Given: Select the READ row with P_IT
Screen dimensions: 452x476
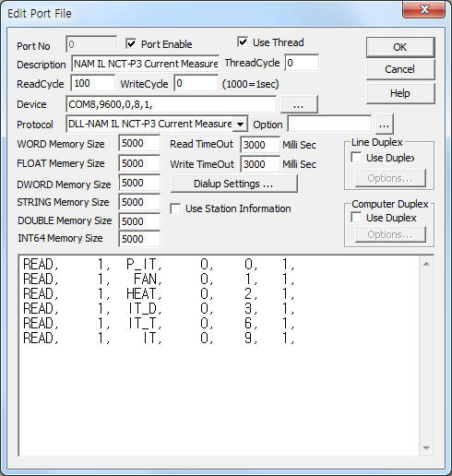Looking at the screenshot, I should point(159,264).
